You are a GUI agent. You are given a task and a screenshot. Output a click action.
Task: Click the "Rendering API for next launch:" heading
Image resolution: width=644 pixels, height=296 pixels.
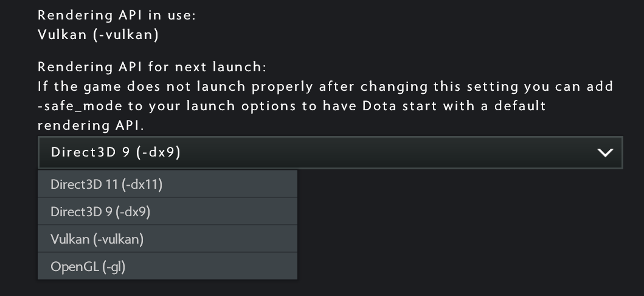coord(152,66)
